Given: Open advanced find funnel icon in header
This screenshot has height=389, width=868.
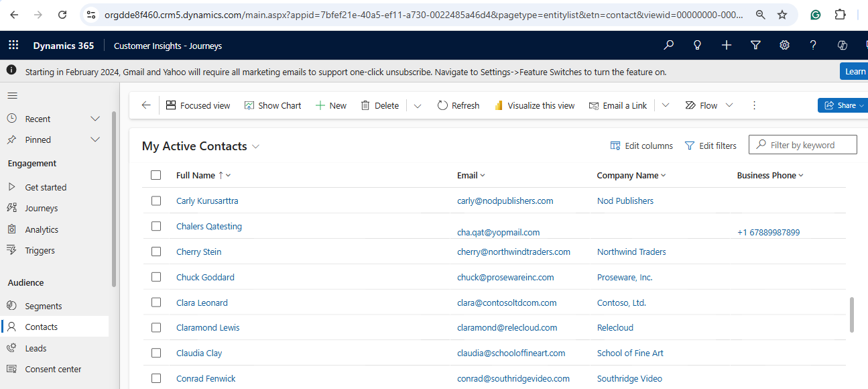Looking at the screenshot, I should [755, 46].
